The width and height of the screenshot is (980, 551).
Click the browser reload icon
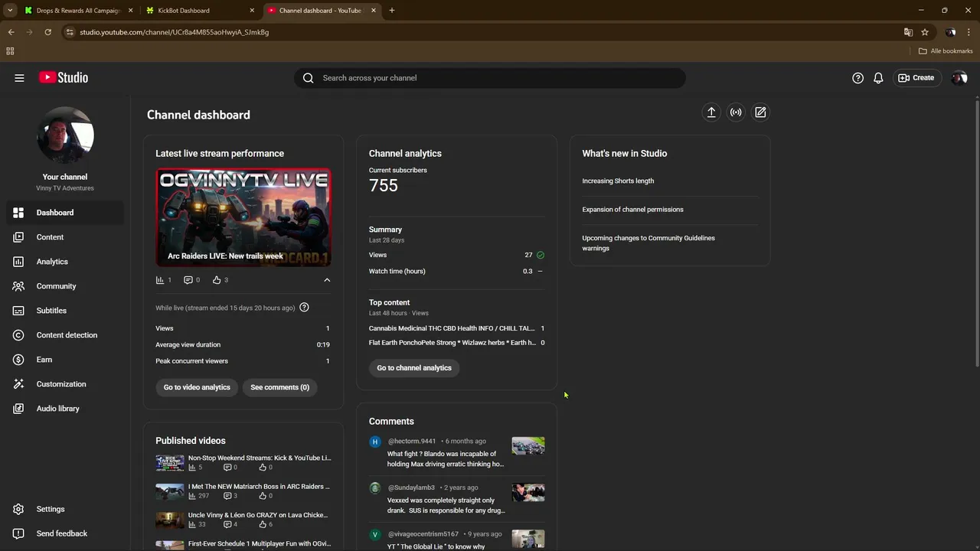coord(47,32)
